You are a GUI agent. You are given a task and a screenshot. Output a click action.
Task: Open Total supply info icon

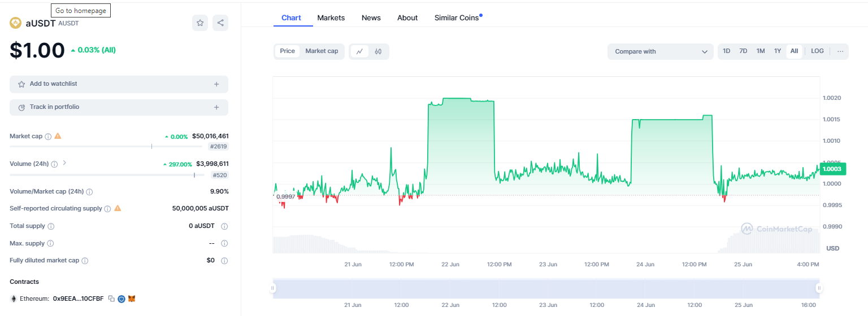click(x=51, y=226)
